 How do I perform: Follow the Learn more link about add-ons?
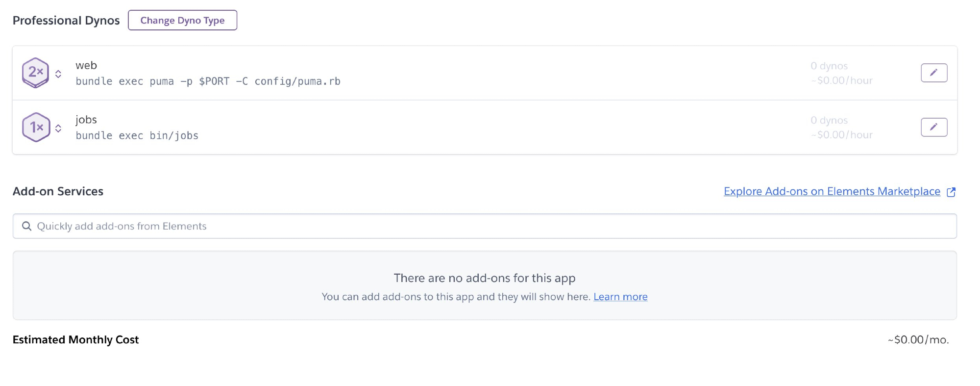click(620, 297)
